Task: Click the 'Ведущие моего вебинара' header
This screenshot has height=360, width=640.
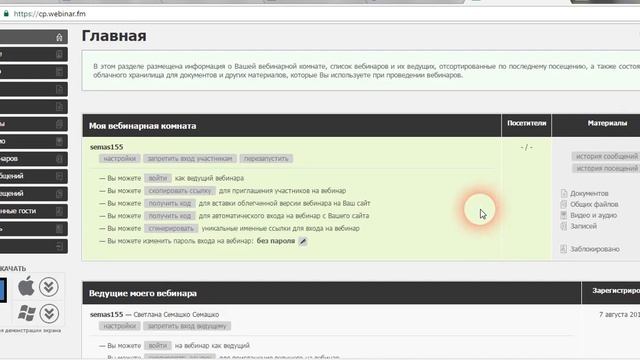Action: pyautogui.click(x=143, y=293)
